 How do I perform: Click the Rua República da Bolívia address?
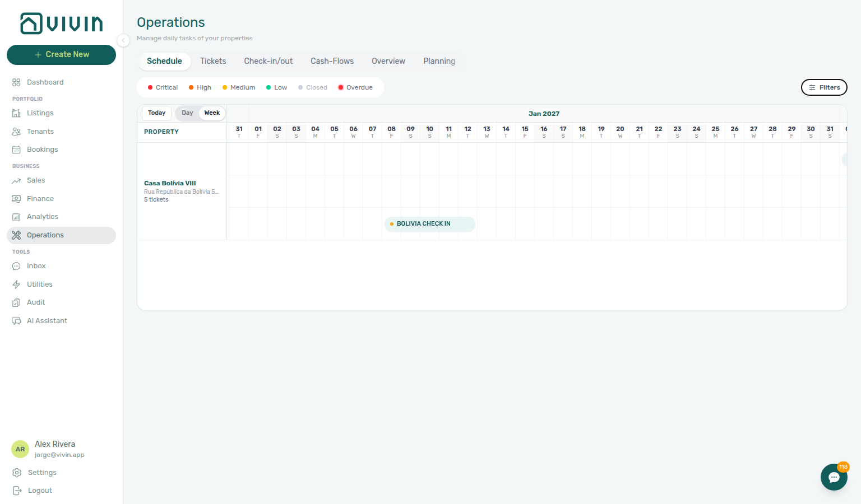[181, 192]
